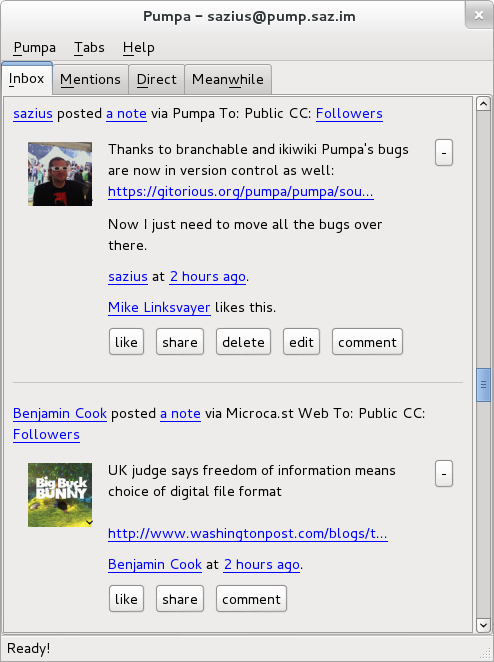Viewport: 494px width, 662px height.
Task: Comment on Benjamin Cook's note
Action: 251,599
